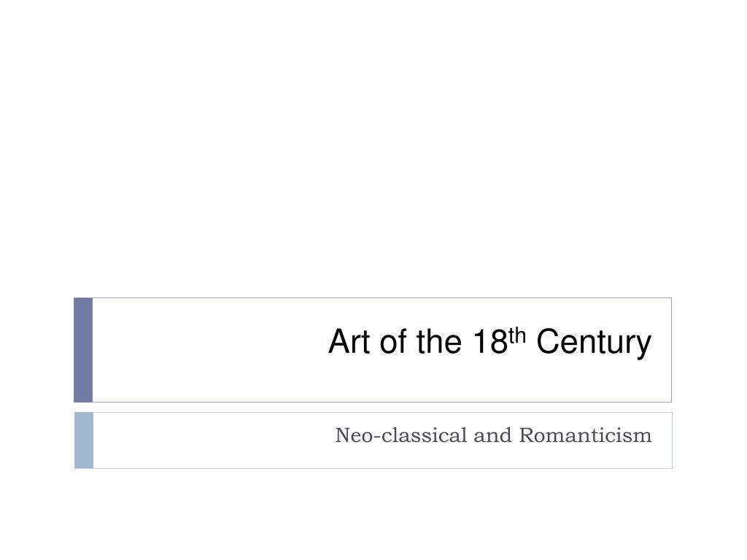Click the word 'and' in the subtitle
Viewport: 747px width, 560px height.
coord(492,435)
